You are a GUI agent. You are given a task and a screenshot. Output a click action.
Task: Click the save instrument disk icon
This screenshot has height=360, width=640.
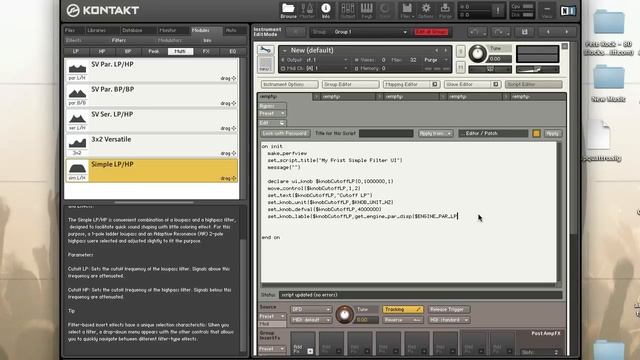pos(524,32)
